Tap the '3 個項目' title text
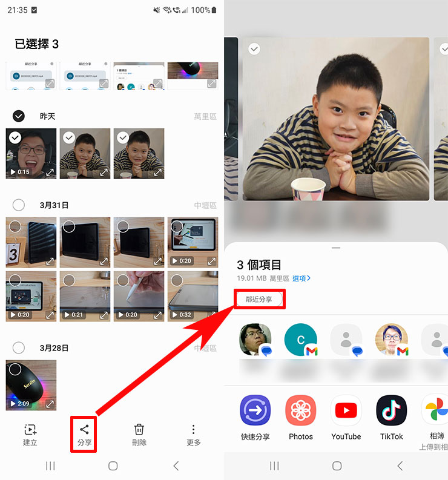Image resolution: width=448 pixels, height=480 pixels. [x=259, y=265]
